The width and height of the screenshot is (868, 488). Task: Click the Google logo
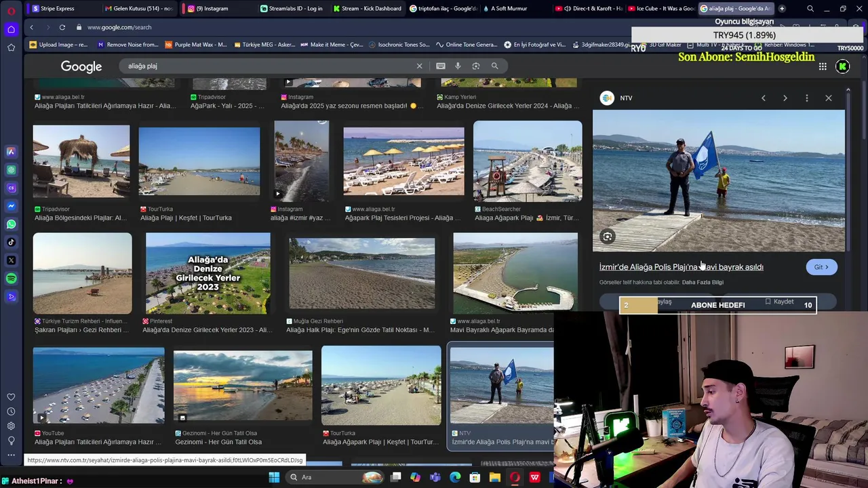(x=81, y=66)
